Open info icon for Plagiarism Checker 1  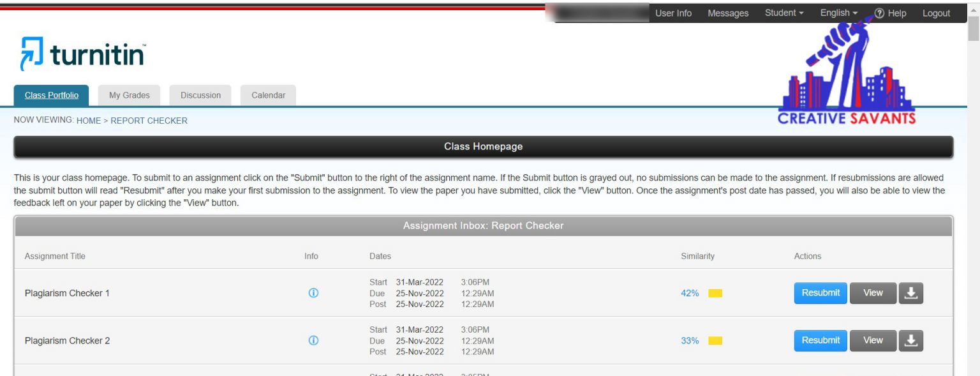[313, 293]
